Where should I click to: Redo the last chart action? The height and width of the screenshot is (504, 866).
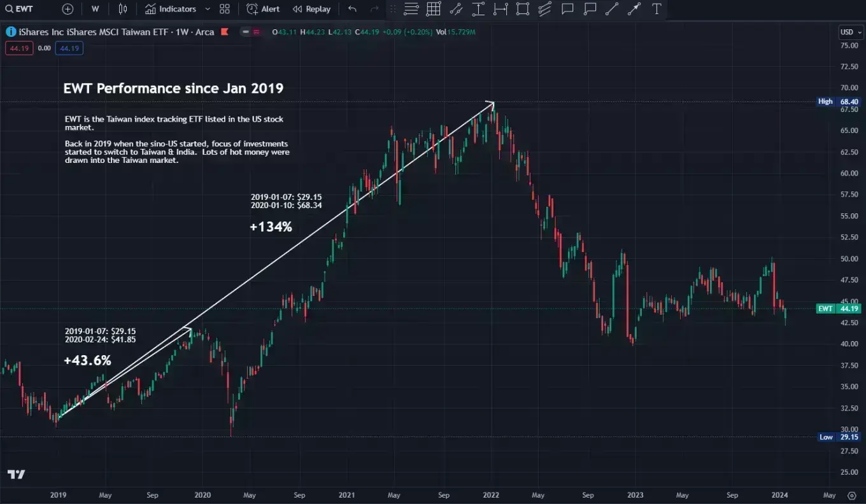point(374,9)
